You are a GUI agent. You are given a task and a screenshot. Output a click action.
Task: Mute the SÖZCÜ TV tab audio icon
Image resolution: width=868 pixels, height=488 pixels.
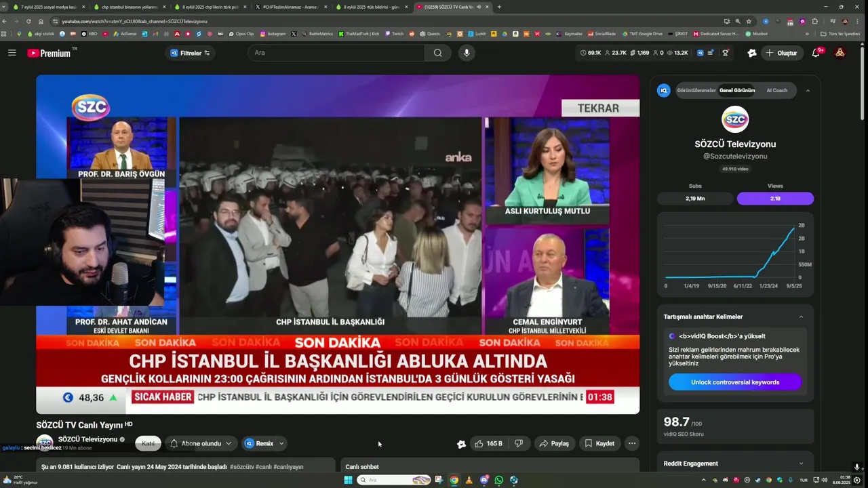[x=479, y=7]
